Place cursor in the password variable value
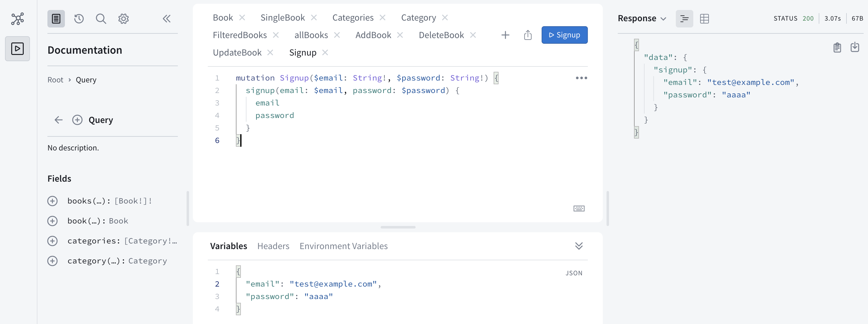The image size is (868, 324). point(319,297)
